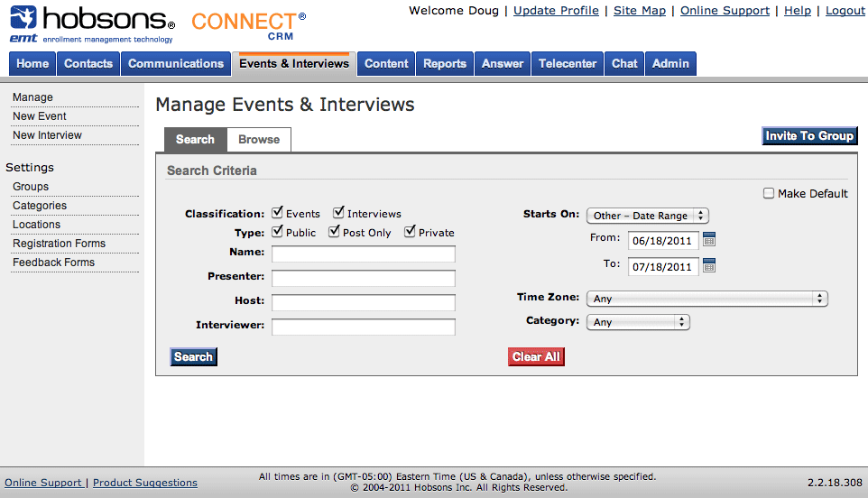Click the From date field 06/18/2011
Viewport: 868px width, 498px height.
(x=663, y=241)
